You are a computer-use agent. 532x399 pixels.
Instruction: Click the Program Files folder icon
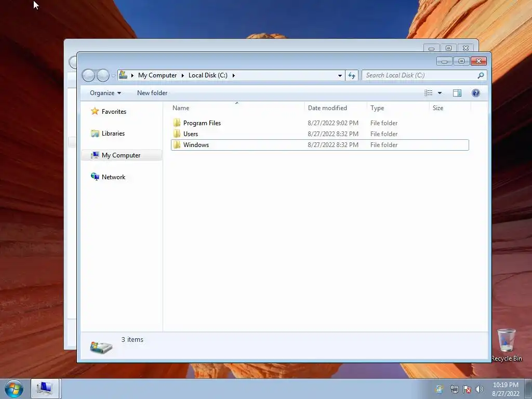(x=177, y=123)
